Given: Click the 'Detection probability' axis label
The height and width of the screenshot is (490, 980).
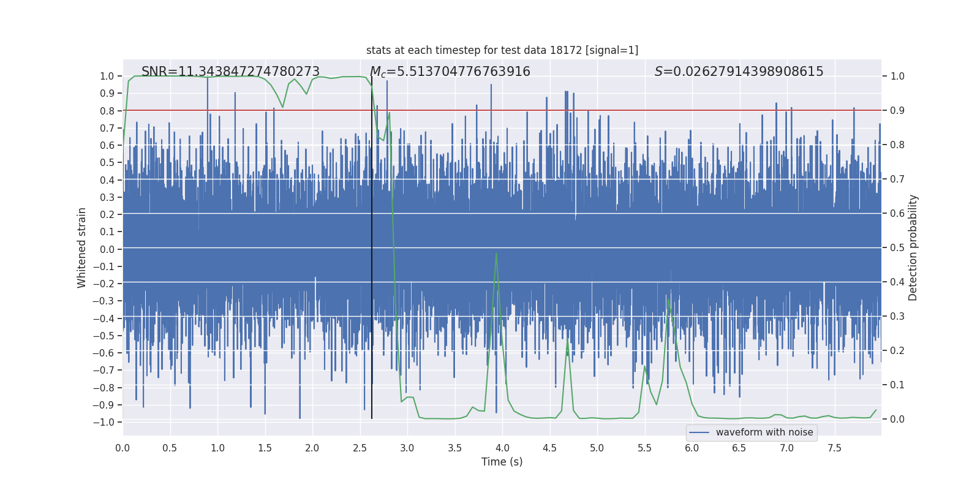Looking at the screenshot, I should click(x=913, y=248).
